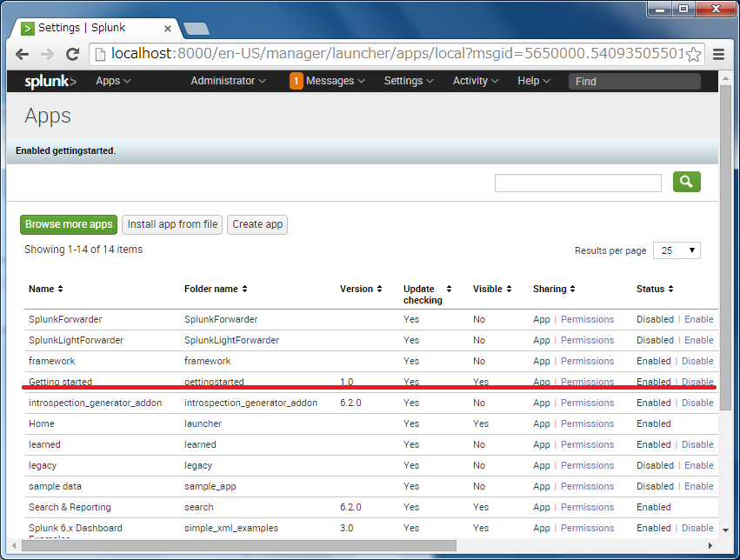Click the splunk> logo
The width and height of the screenshot is (740, 560).
coord(50,81)
